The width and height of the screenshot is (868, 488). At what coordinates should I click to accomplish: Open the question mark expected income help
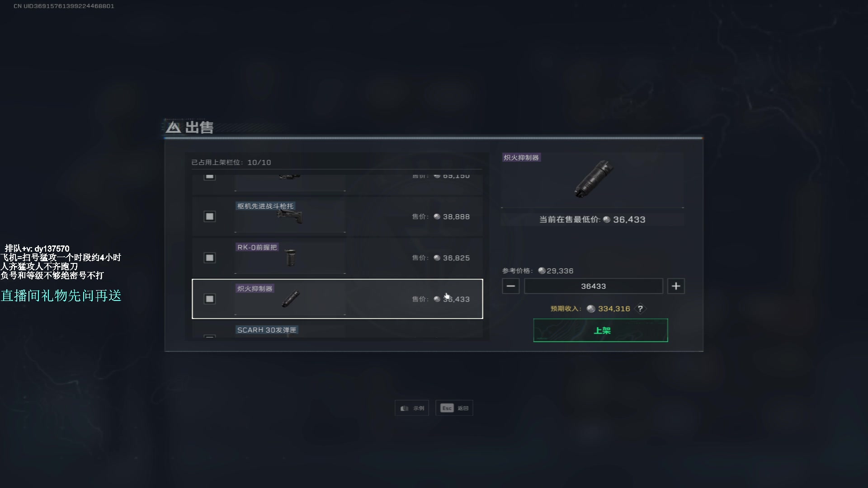point(640,309)
